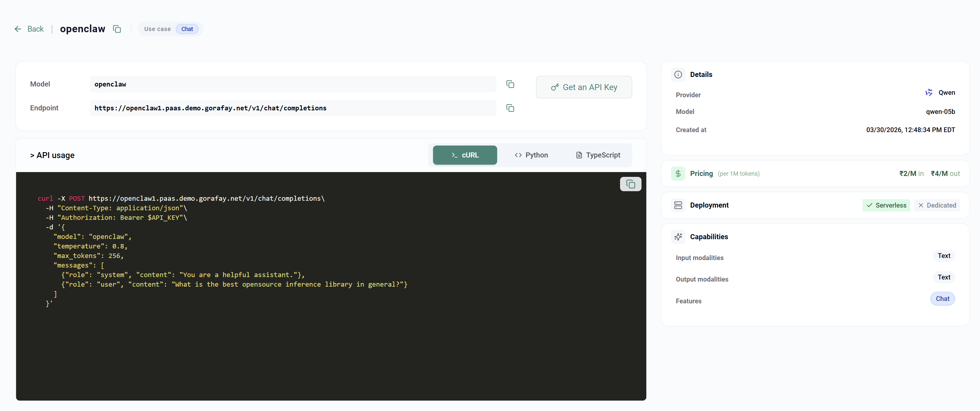
Task: Copy the openclaw title name
Action: point(117,29)
